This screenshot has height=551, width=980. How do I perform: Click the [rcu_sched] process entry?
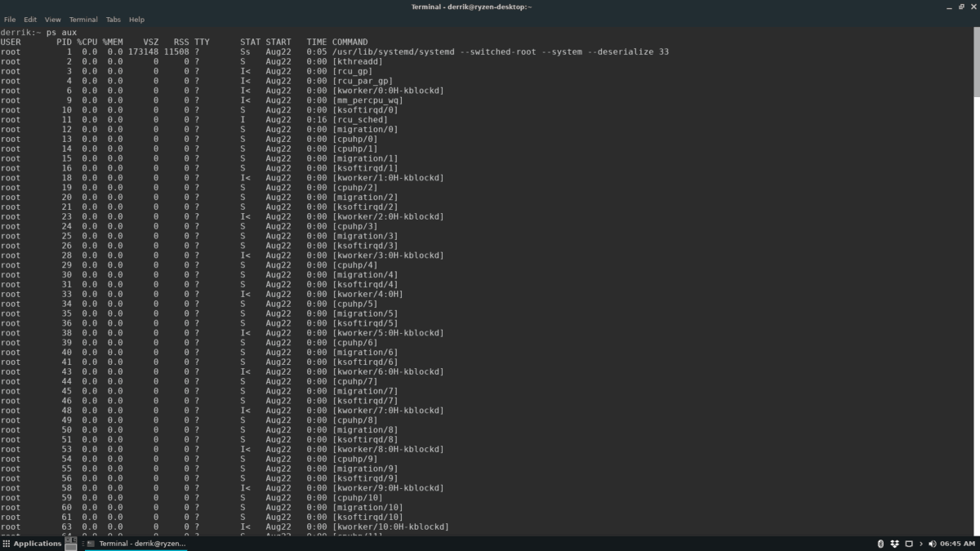(x=359, y=120)
